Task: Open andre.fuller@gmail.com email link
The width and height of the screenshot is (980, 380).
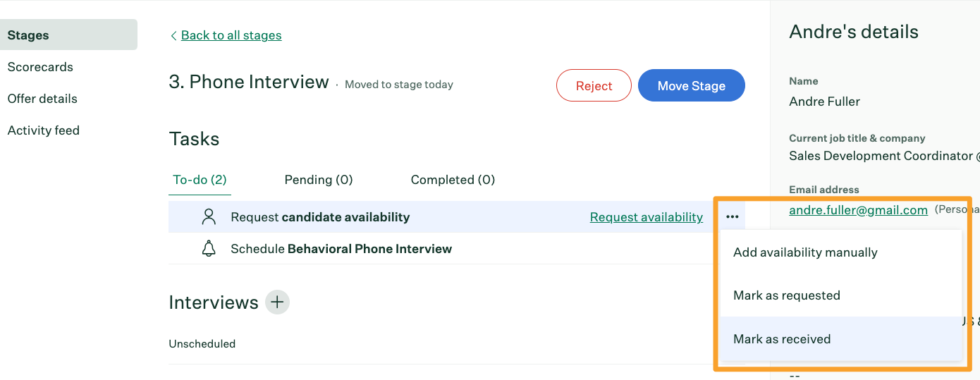Action: (858, 210)
